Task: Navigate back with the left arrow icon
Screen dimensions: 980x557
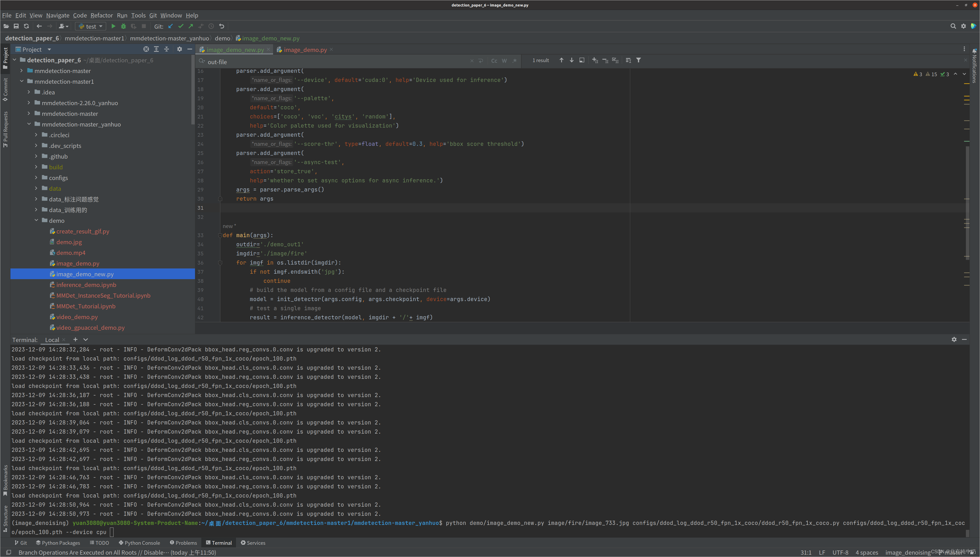Action: [x=39, y=26]
